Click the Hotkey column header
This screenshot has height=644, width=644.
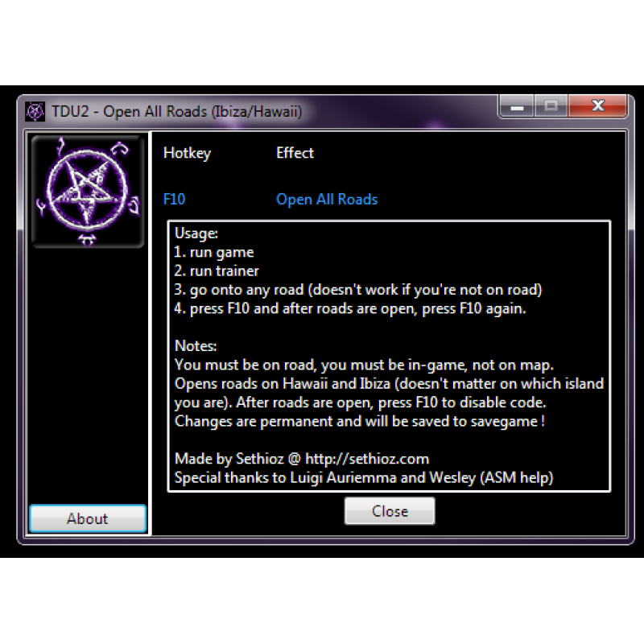point(187,153)
